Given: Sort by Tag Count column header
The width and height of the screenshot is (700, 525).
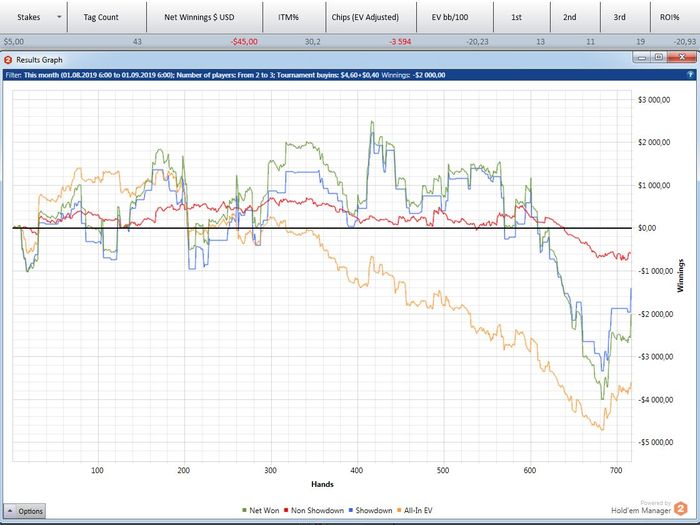Looking at the screenshot, I should (101, 17).
